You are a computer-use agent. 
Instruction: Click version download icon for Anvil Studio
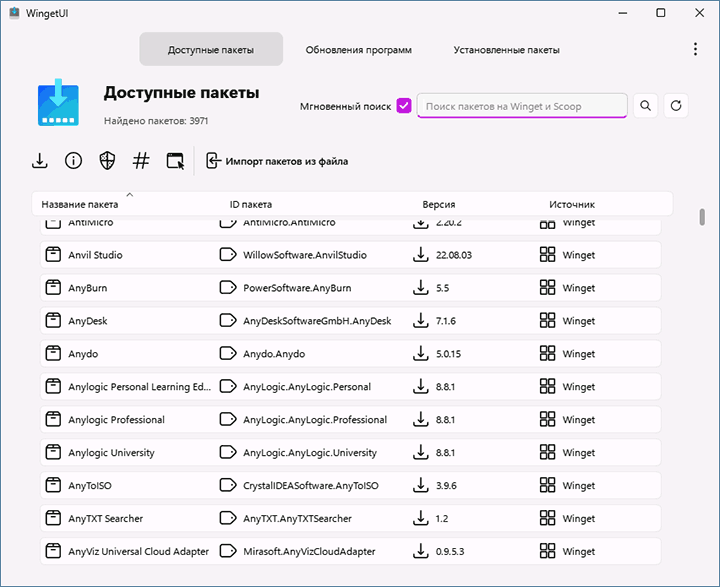coord(420,254)
